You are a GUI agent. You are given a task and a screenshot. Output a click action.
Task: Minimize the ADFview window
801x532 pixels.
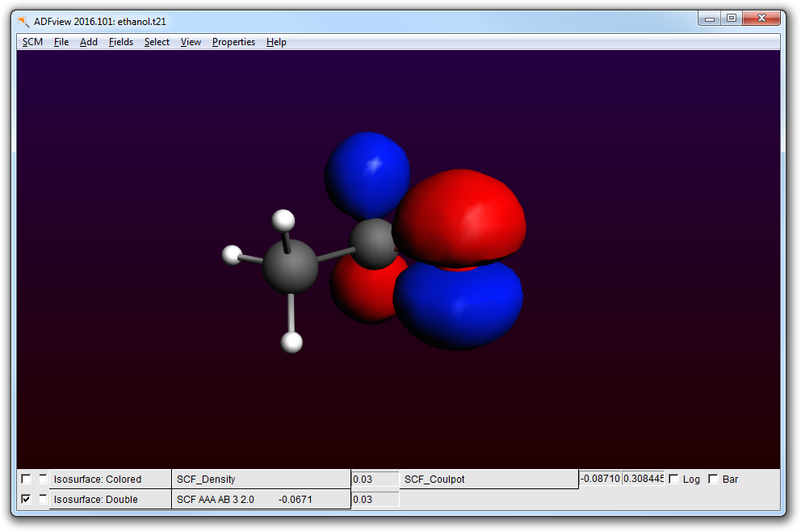coord(710,19)
